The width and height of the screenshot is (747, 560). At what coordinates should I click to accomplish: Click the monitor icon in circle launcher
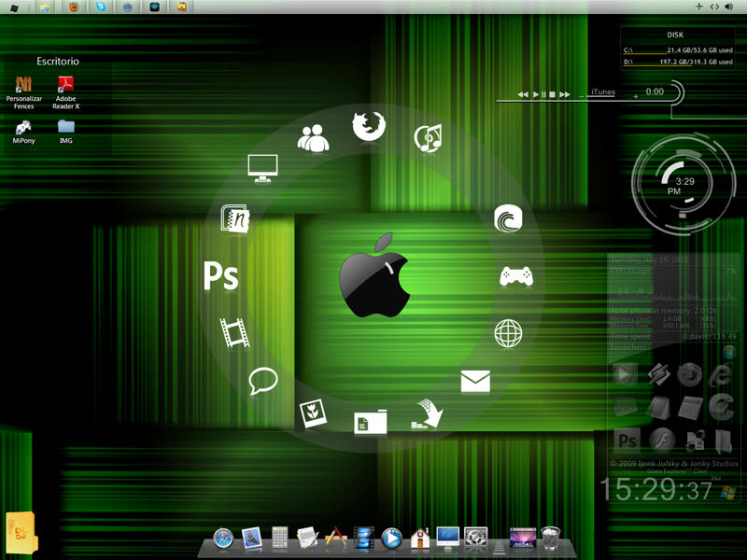[x=262, y=169]
